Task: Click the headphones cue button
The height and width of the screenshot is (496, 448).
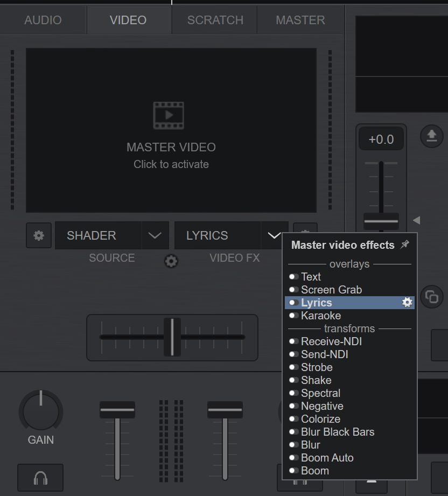Action: click(x=40, y=477)
